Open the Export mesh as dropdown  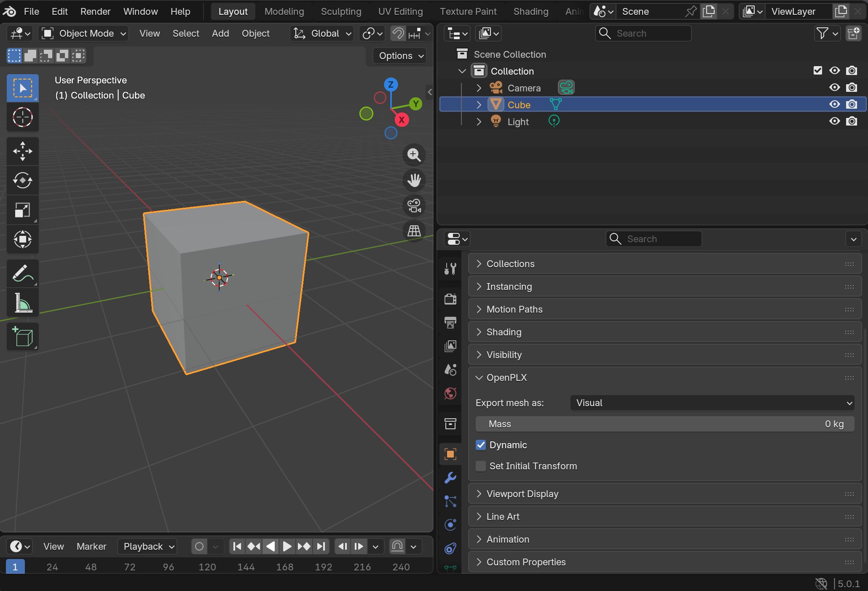713,403
